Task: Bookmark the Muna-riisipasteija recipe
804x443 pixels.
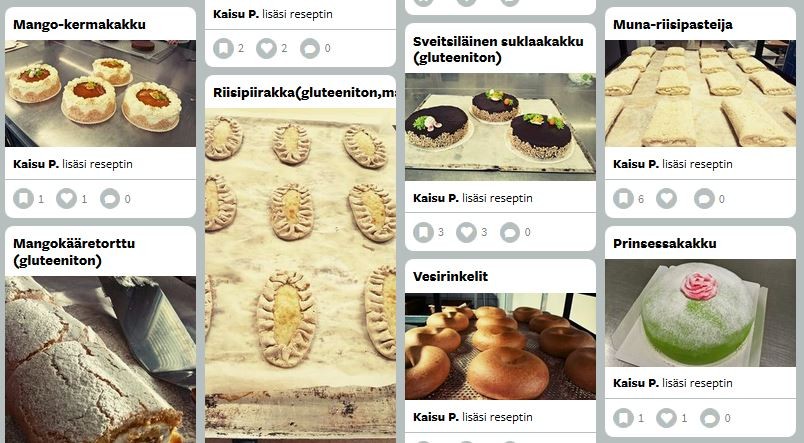Action: tap(624, 198)
